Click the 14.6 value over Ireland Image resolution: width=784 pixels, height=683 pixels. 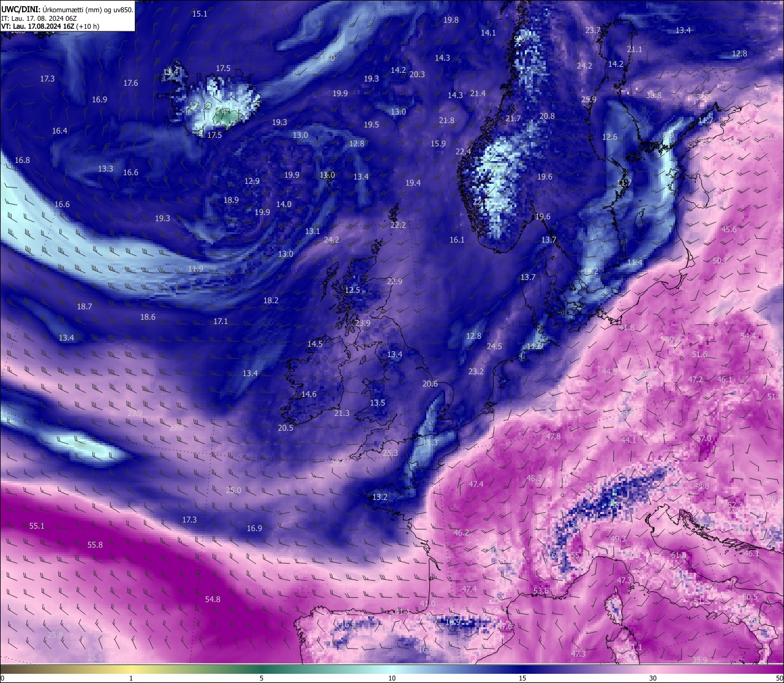(x=309, y=394)
